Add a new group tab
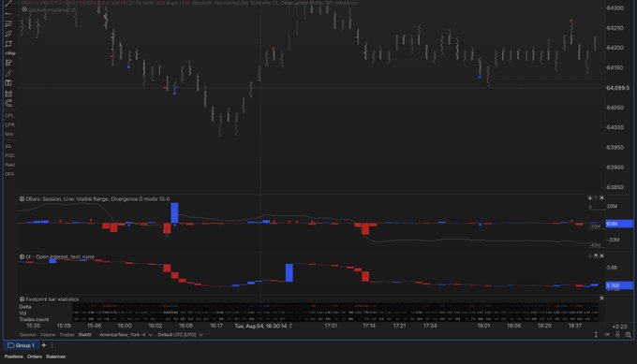Screen dimensions: 637x364 (44, 345)
